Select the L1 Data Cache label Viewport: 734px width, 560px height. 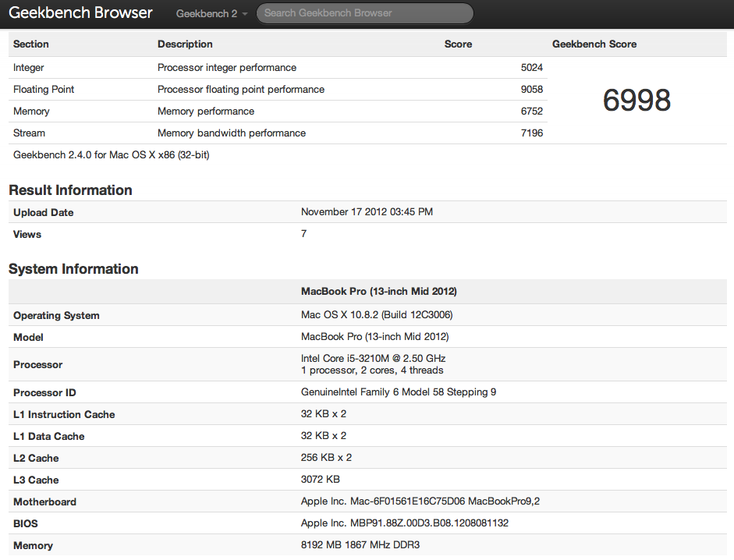click(48, 437)
